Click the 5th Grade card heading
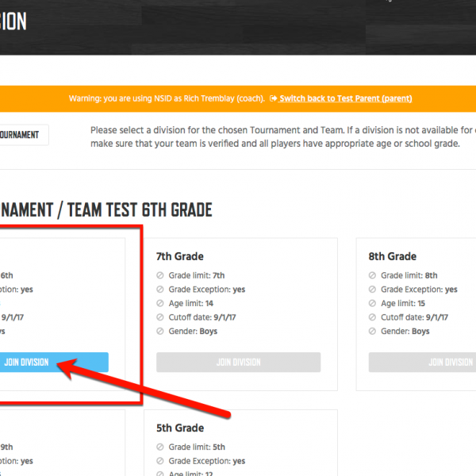The image size is (476, 476). (180, 428)
